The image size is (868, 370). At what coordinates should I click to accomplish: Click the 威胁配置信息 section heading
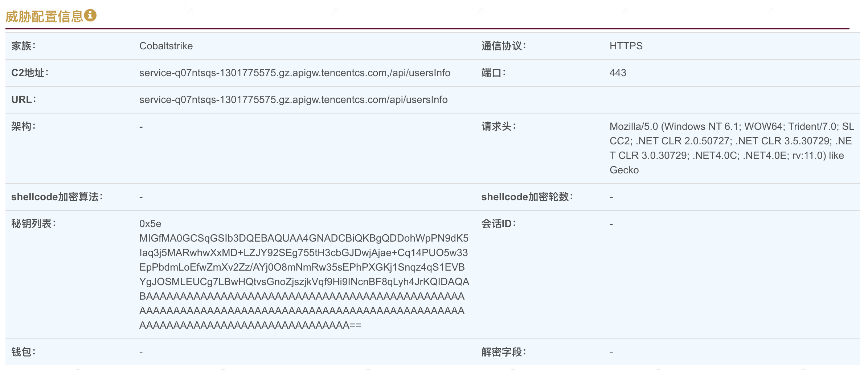click(45, 17)
